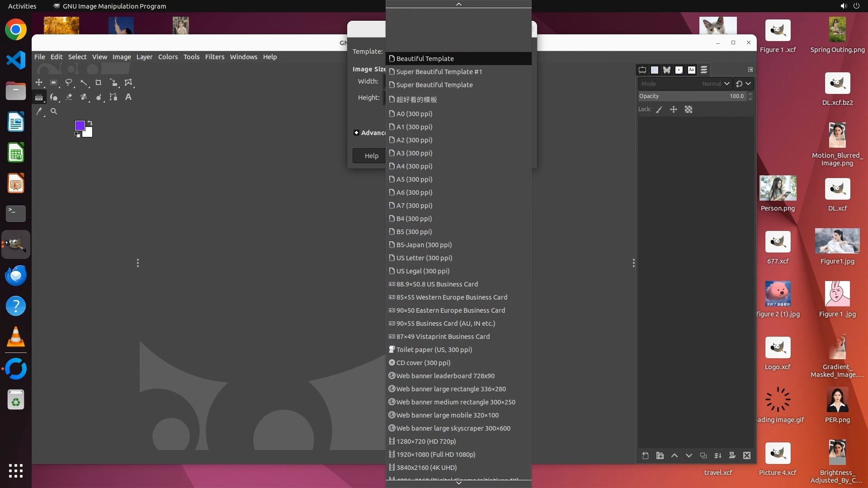Viewport: 868px width, 488px height.
Task: Toggle lock alpha channel checkerboard
Action: click(x=689, y=109)
